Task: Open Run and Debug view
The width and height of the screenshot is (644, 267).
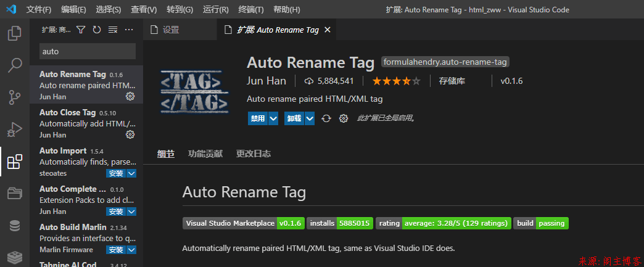Action: (14, 129)
